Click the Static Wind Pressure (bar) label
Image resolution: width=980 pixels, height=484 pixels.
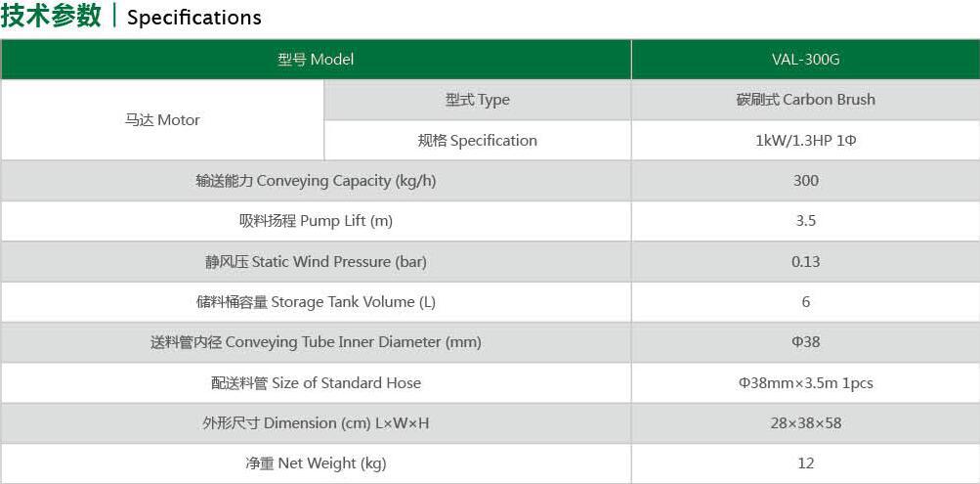(x=316, y=261)
